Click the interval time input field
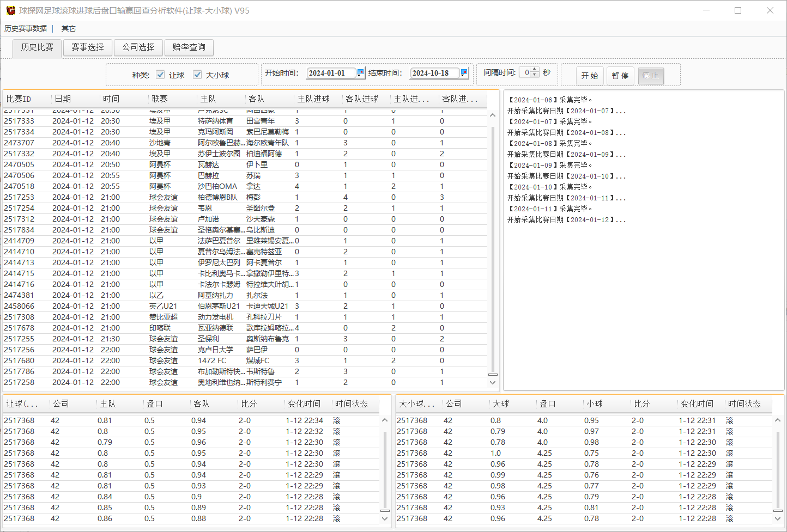 coord(525,72)
